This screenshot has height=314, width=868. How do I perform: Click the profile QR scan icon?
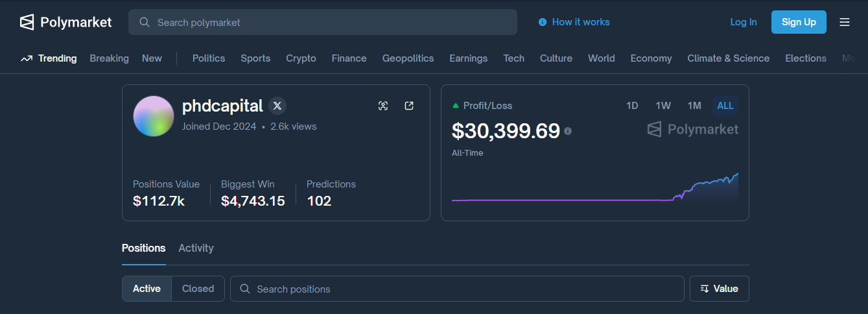click(383, 106)
